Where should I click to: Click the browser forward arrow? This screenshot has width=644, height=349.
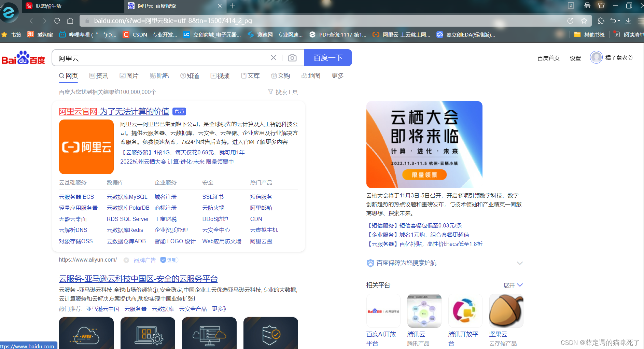click(44, 21)
